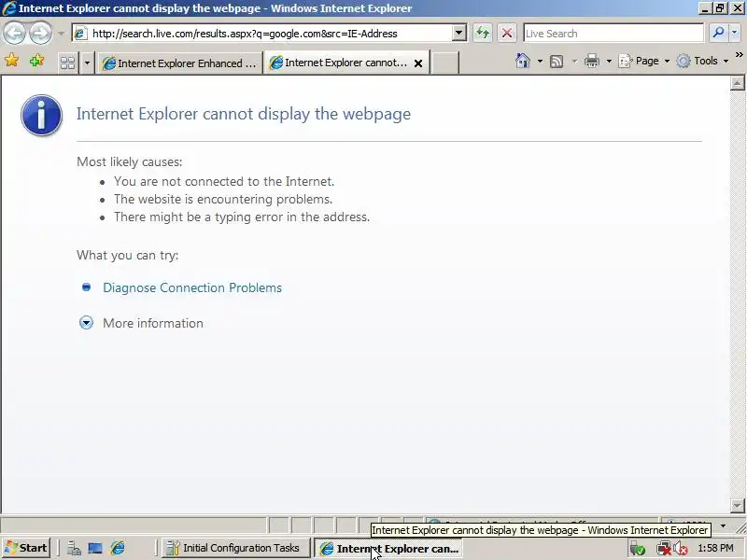
Task: Click Internet Explorer can... taskbar button
Action: 388,549
